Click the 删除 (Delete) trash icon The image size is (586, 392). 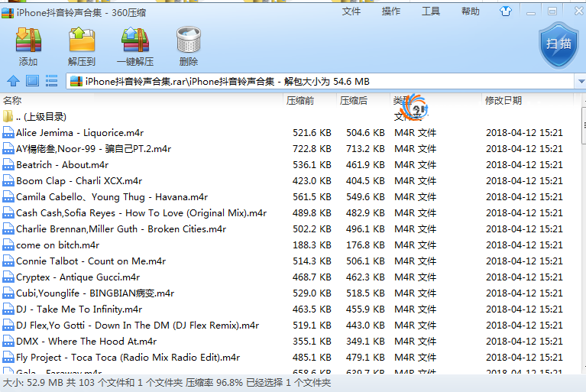tap(189, 40)
